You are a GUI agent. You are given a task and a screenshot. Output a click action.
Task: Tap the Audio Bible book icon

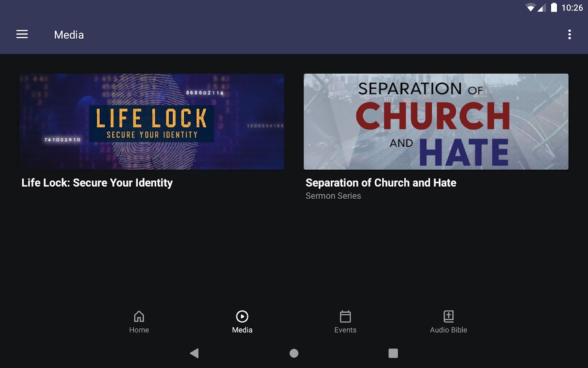448,316
